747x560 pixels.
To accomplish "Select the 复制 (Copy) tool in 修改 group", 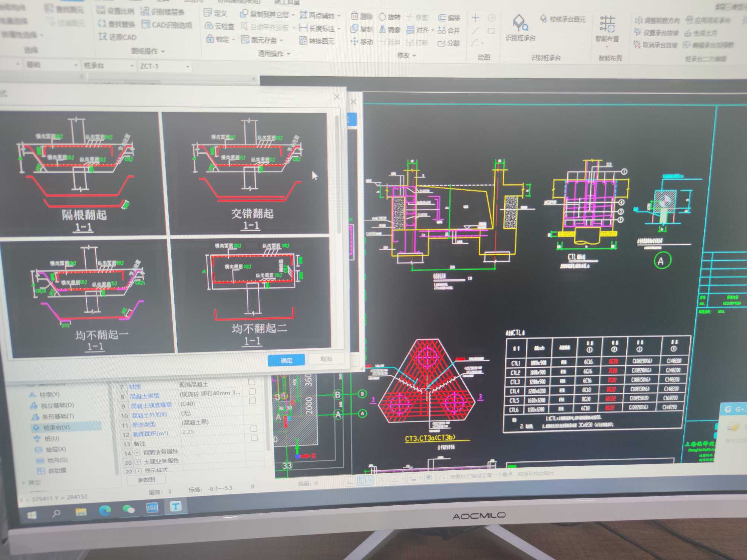I will (362, 29).
